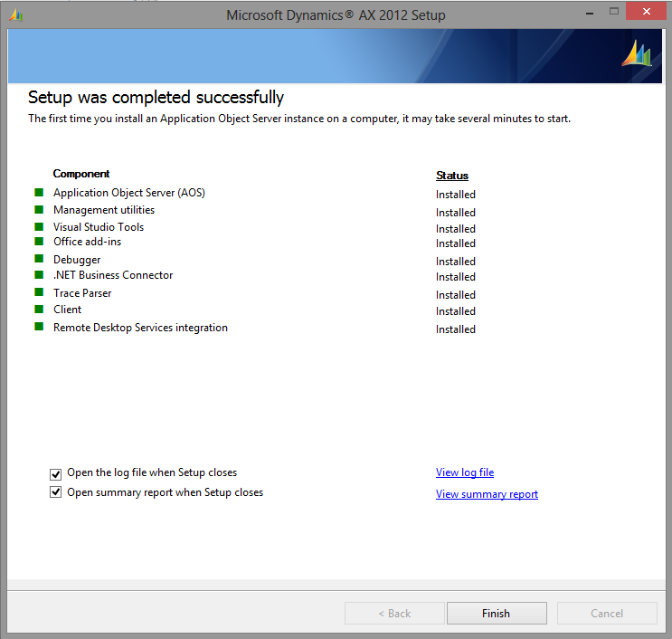Select the Office add-ins text
This screenshot has height=639, width=672.
click(87, 242)
